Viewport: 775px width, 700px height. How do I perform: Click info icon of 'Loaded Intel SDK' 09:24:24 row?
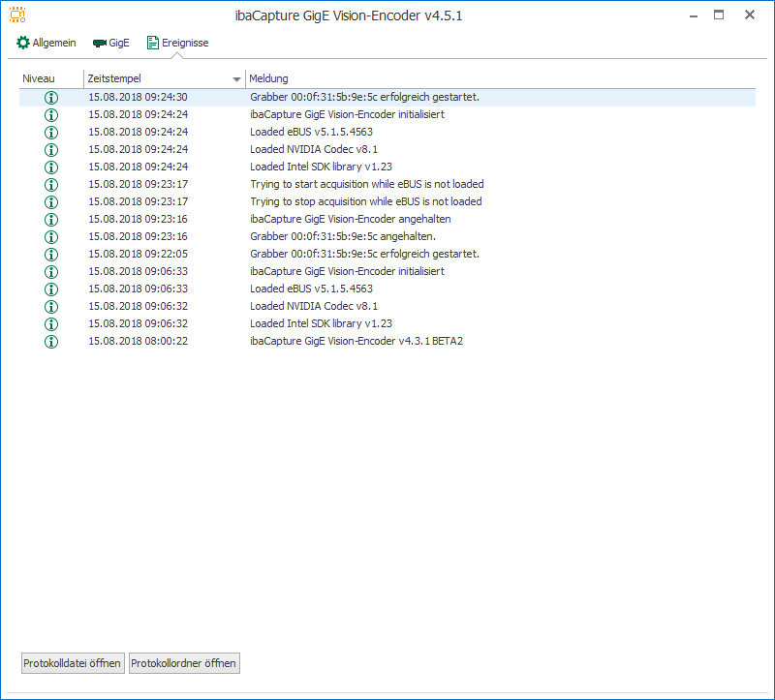(51, 167)
